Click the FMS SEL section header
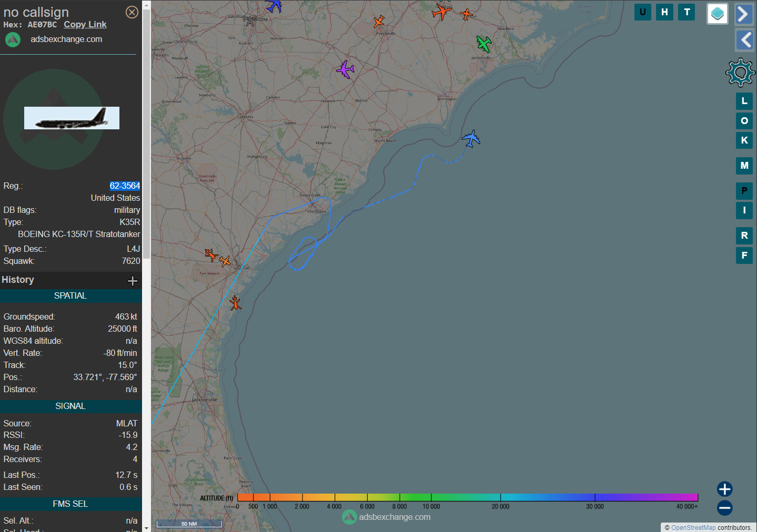Image resolution: width=757 pixels, height=532 pixels. tap(70, 504)
